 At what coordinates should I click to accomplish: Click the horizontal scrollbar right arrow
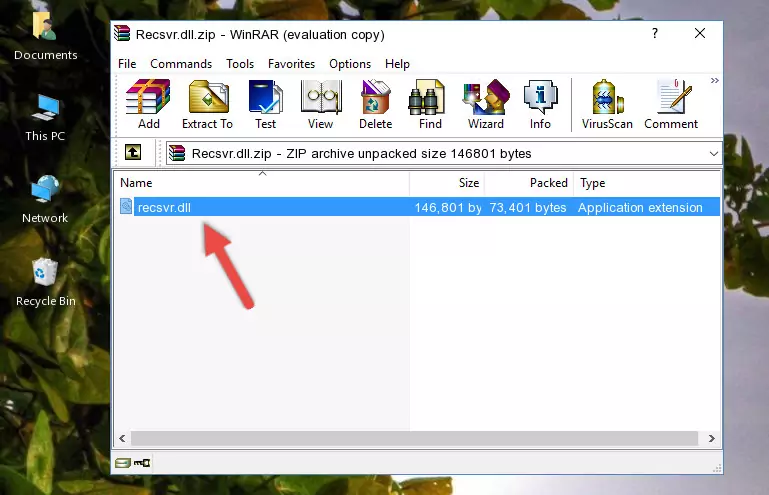[712, 438]
